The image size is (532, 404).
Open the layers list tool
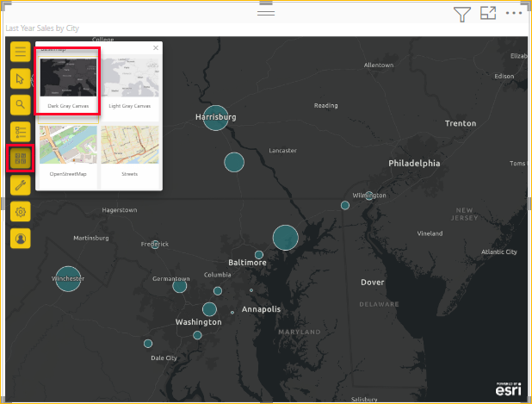(21, 132)
